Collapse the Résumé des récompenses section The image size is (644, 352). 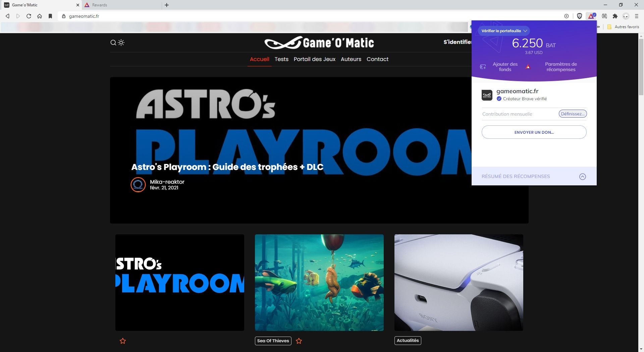click(583, 177)
